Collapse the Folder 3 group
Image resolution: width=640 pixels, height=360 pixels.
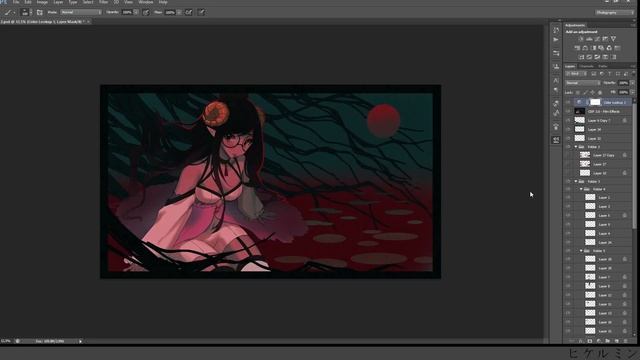tap(576, 181)
